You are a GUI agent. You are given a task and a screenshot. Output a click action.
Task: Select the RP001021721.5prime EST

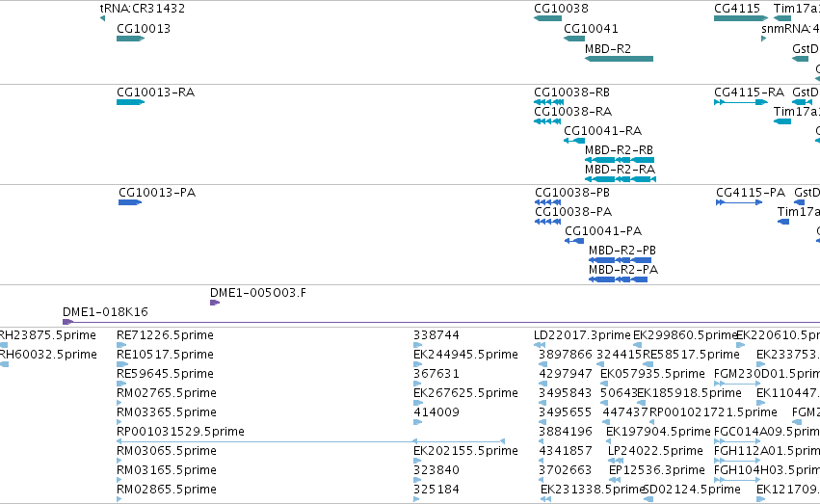[x=653, y=422]
